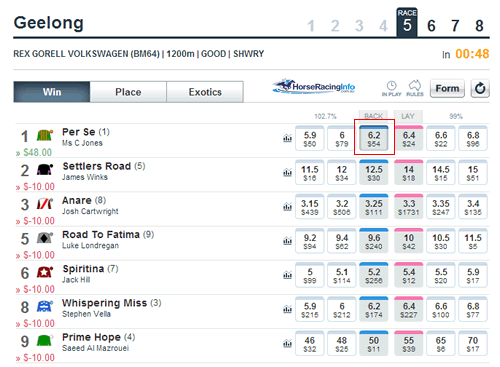Lay Whispering Miss at 6.8

pyautogui.click(x=473, y=309)
